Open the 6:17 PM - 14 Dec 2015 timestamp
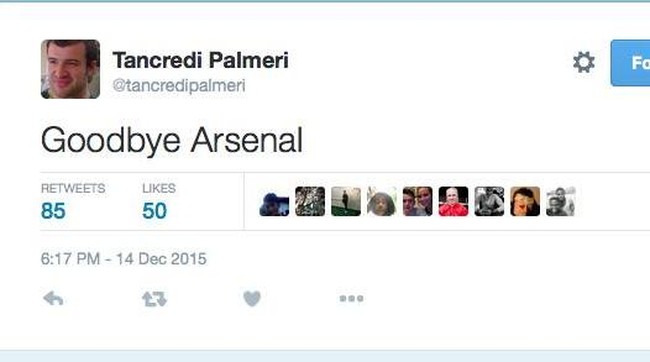This screenshot has height=362, width=650. coord(124,259)
